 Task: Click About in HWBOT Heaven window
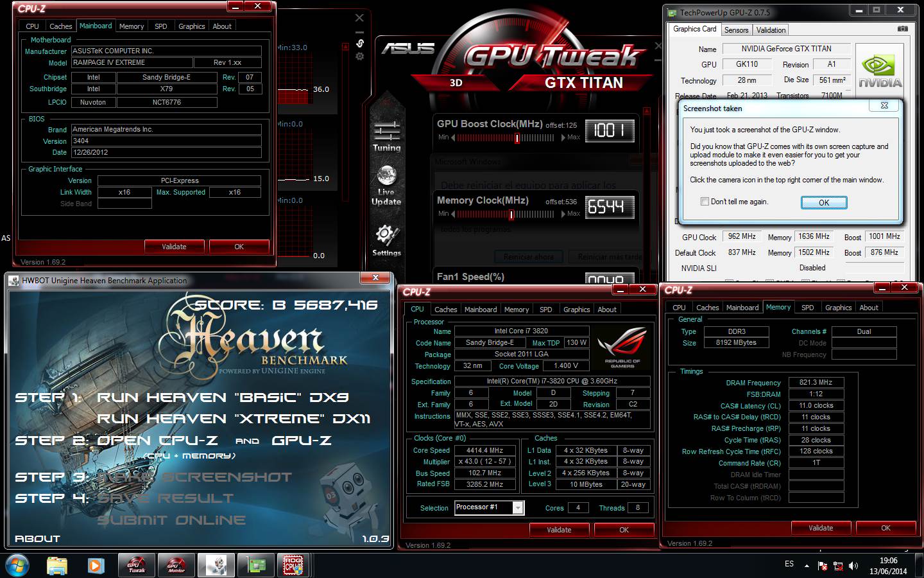coord(37,539)
